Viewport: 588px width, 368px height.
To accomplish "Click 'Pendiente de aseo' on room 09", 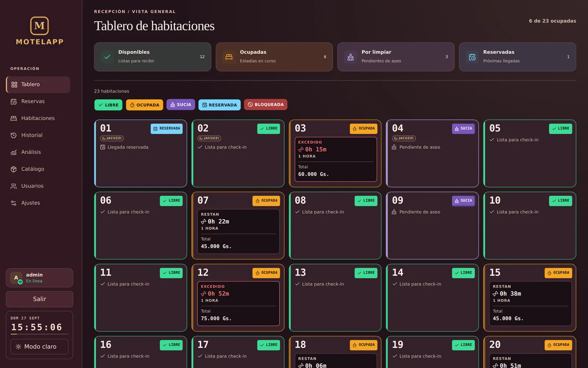I will pyautogui.click(x=420, y=212).
